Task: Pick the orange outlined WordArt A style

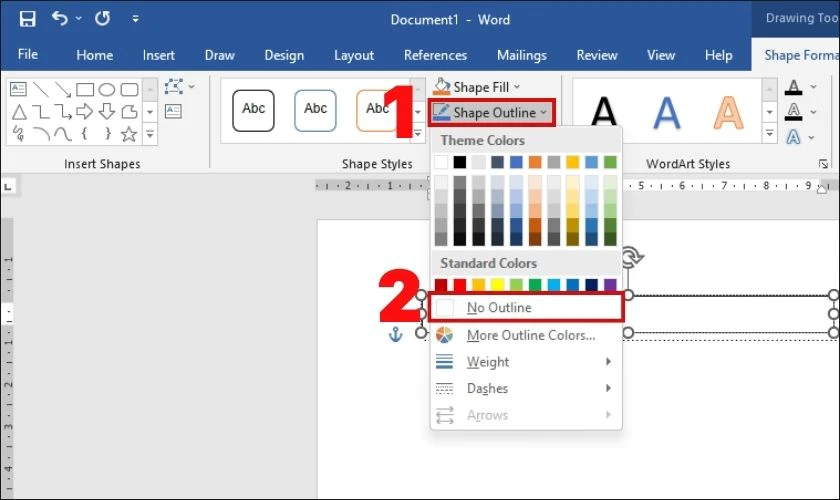Action: 728,113
